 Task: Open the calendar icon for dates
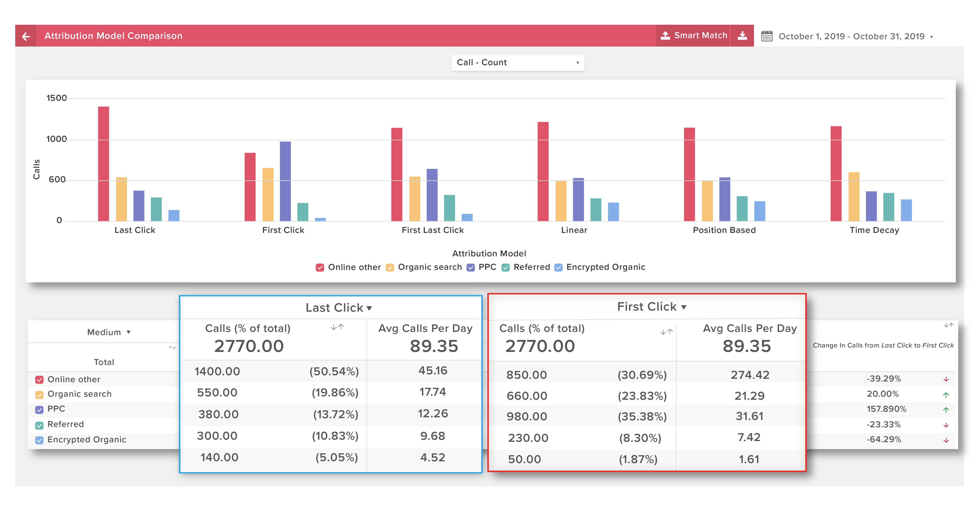767,36
